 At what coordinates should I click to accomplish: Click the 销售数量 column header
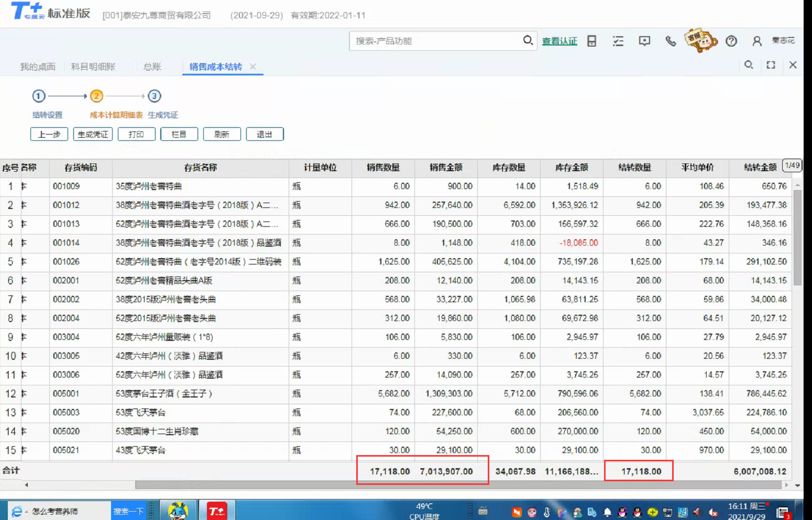(x=383, y=168)
